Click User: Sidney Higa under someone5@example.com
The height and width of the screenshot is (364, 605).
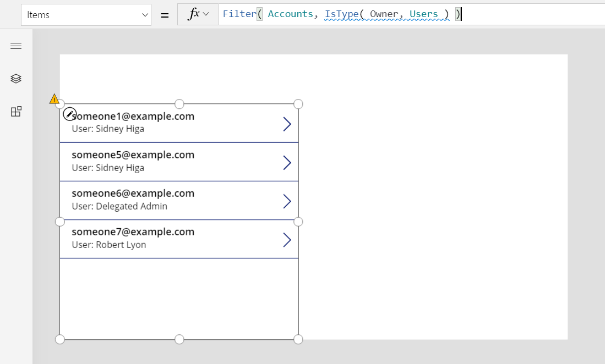[x=108, y=168]
